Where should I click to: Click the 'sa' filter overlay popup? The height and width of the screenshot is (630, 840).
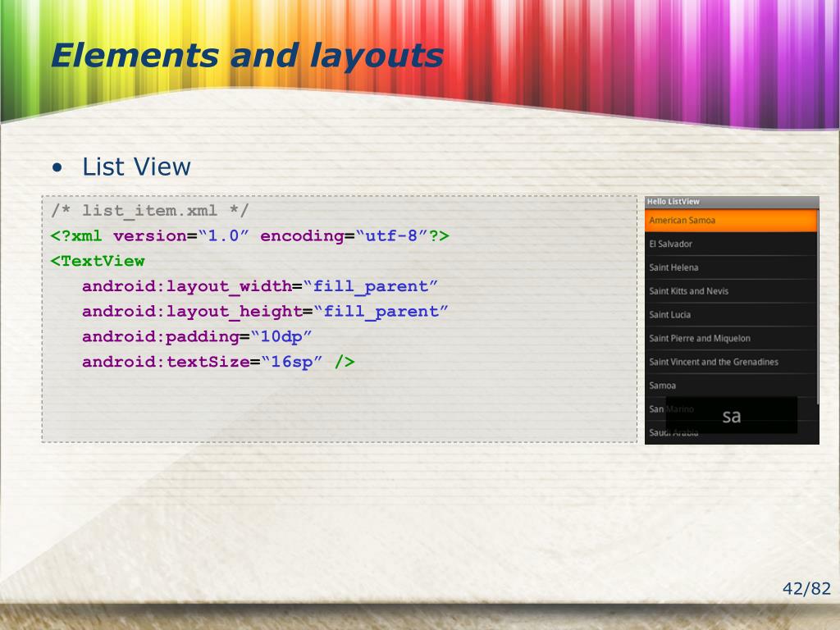pos(731,415)
